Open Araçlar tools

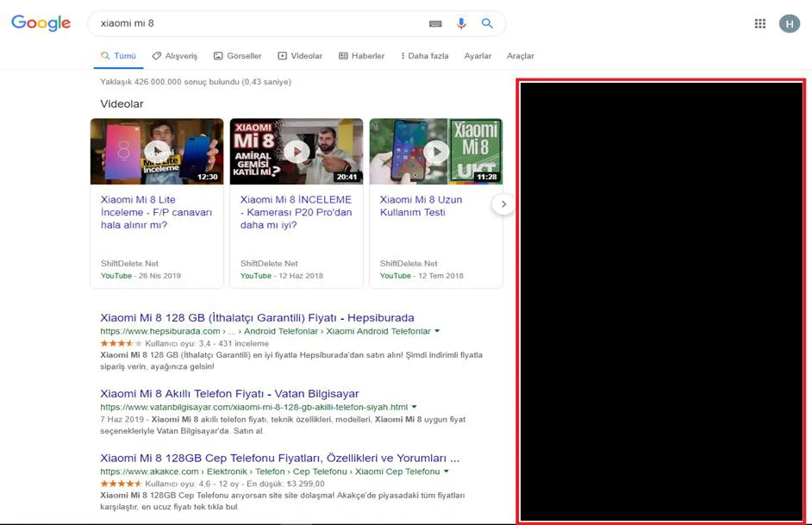coord(521,56)
